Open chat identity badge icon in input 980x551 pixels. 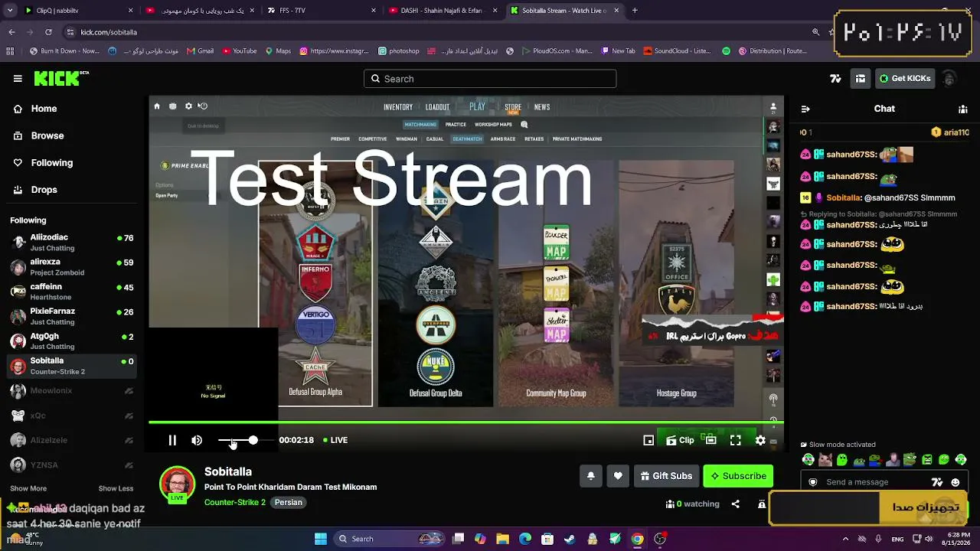coord(813,482)
